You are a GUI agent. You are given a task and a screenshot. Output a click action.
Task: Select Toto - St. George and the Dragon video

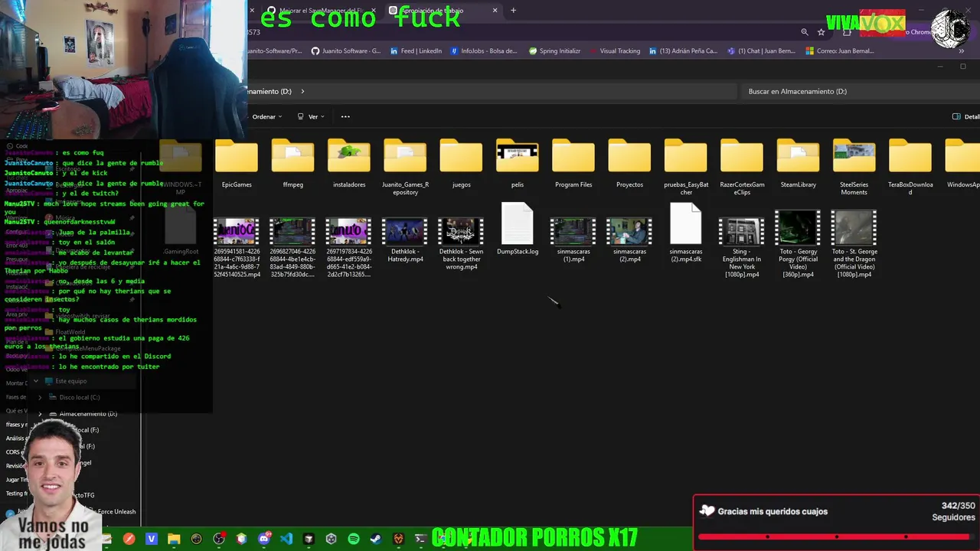point(854,243)
